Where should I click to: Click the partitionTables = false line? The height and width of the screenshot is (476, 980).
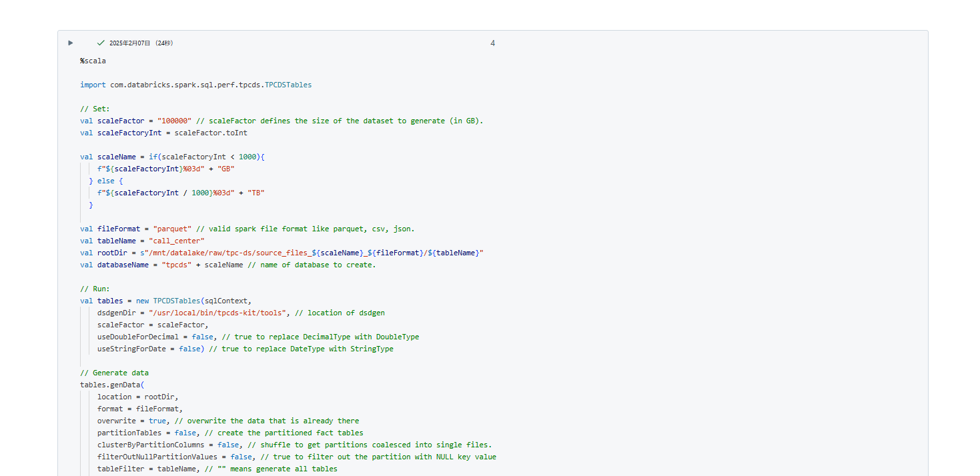point(230,433)
